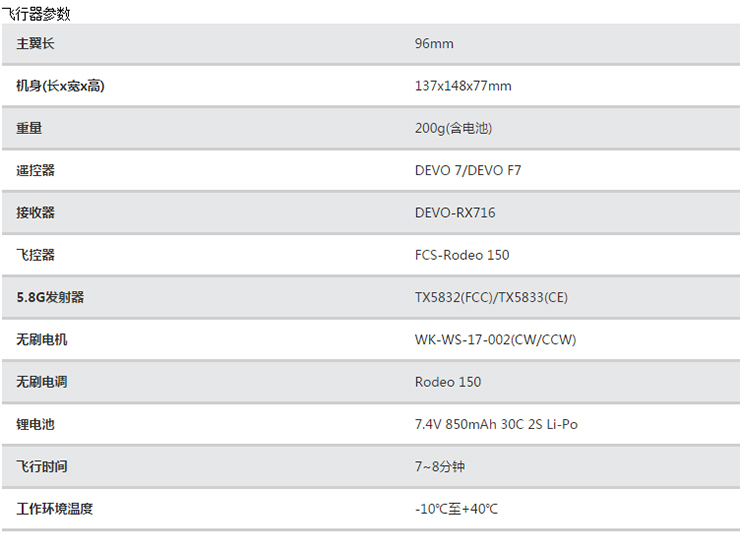The image size is (740, 534).
Task: Click the WK-WS-17-002(CW/CCW) motor value
Action: (495, 340)
